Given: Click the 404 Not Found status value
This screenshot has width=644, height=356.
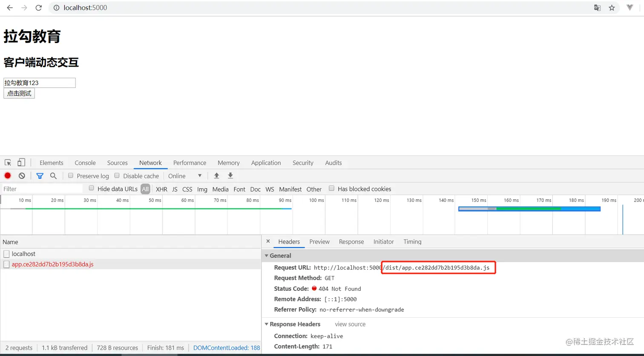Looking at the screenshot, I should tap(339, 289).
